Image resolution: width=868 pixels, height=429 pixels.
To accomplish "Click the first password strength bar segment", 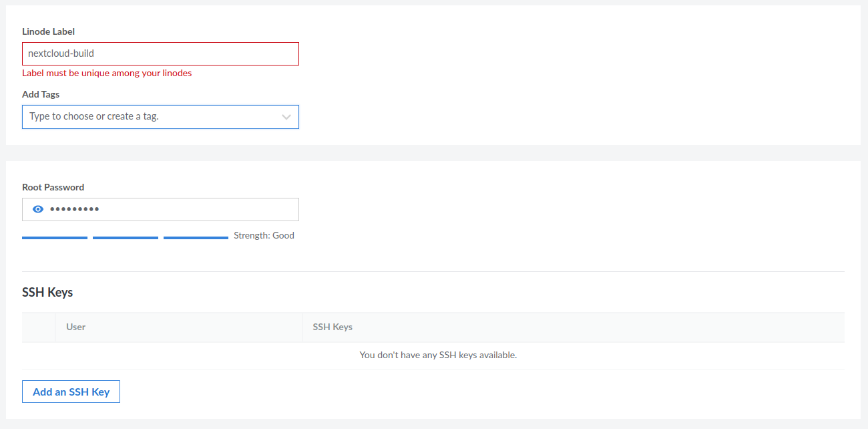I will (x=55, y=237).
